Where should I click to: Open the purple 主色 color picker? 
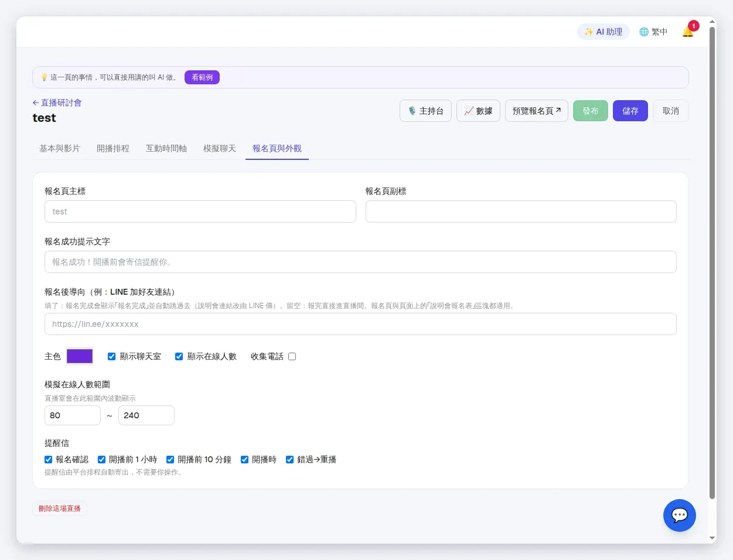coord(80,356)
